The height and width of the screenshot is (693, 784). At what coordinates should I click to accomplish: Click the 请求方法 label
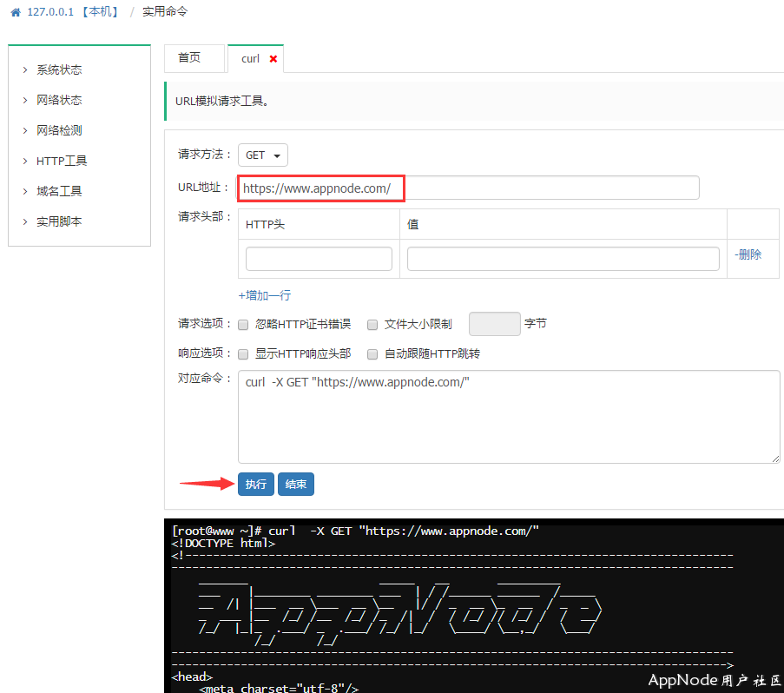coord(205,155)
